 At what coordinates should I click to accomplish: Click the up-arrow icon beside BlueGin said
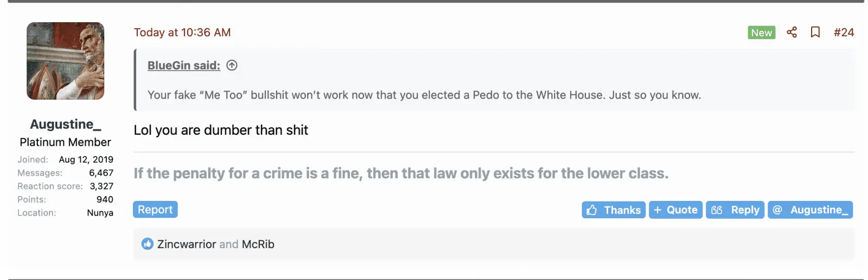click(232, 66)
